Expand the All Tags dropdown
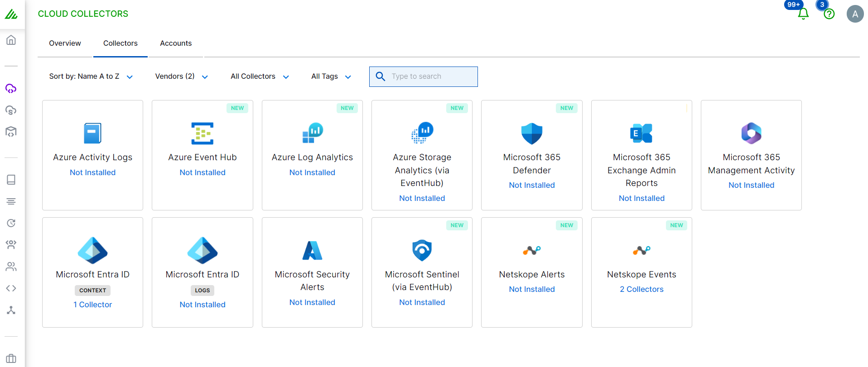The height and width of the screenshot is (367, 868). [x=331, y=76]
